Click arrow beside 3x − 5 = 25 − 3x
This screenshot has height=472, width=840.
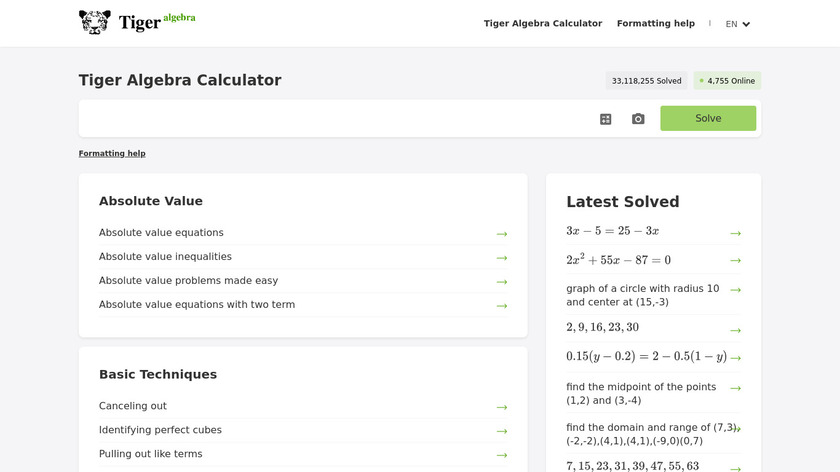click(735, 233)
